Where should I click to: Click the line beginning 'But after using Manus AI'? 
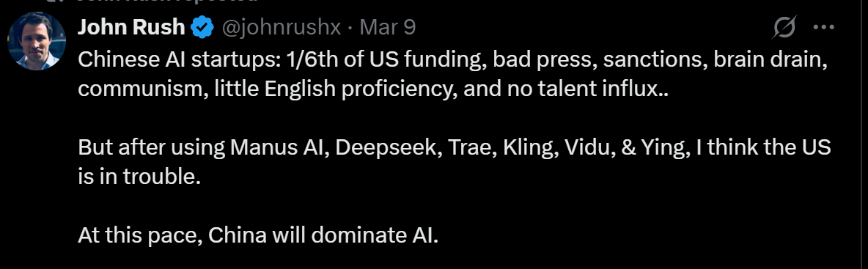[x=454, y=148]
